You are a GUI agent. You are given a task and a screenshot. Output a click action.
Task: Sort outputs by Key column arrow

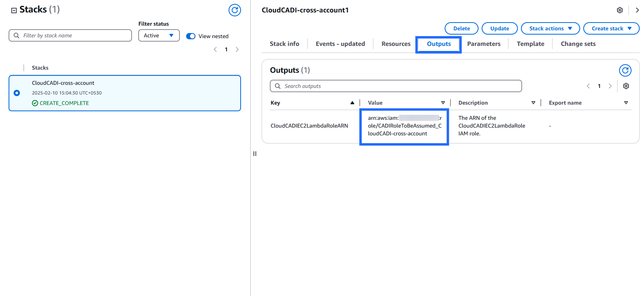coord(352,103)
